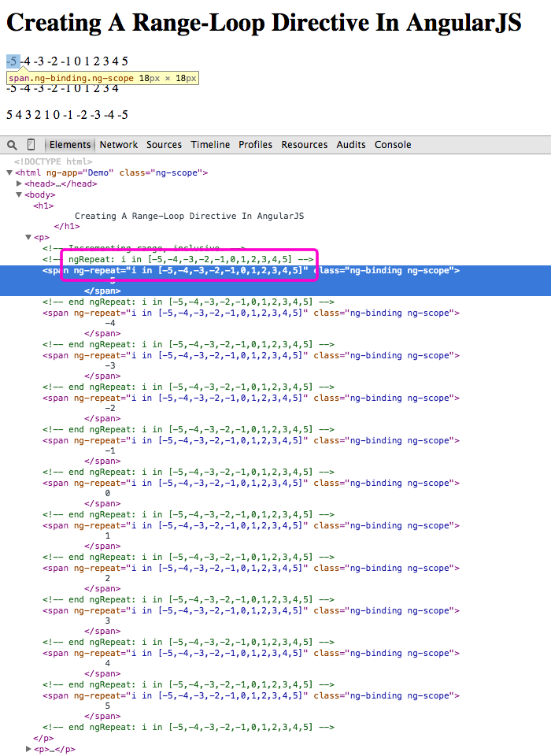Open the Profiles tab
Screen dimensions: 551x756
pyautogui.click(x=256, y=145)
